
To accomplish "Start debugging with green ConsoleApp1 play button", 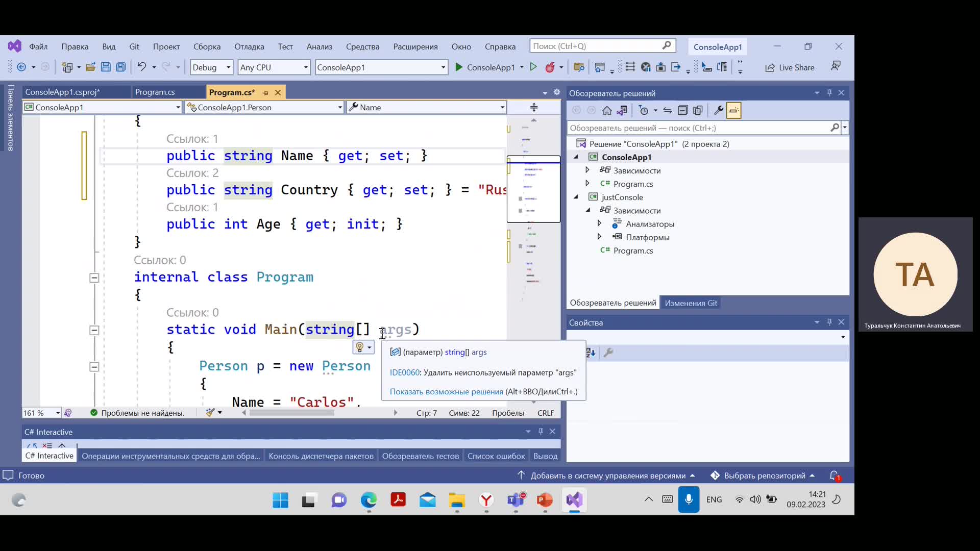I will (x=484, y=67).
